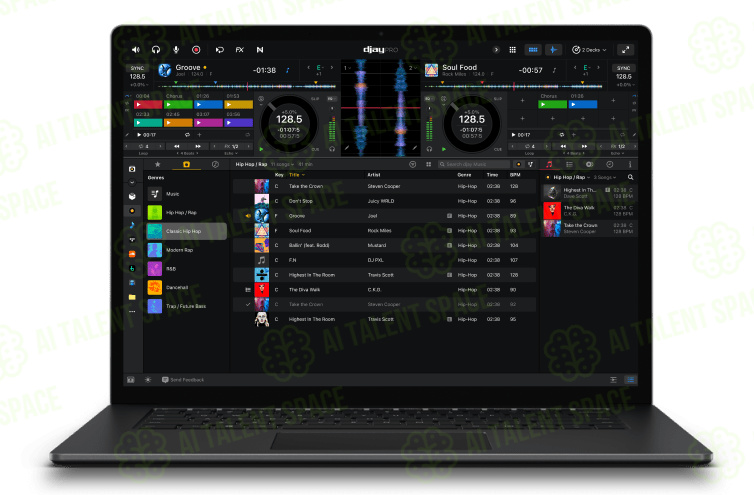Click the SoundCloud source icon in sidebar
The height and width of the screenshot is (495, 754).
132,254
